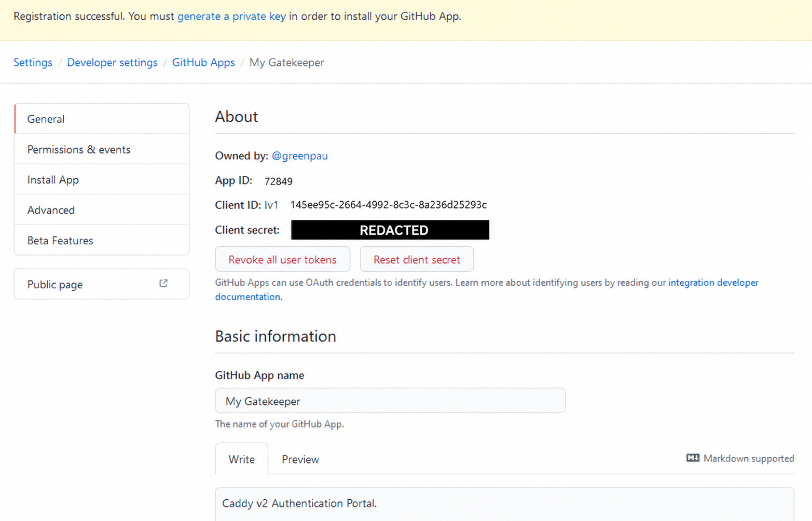Click the Markdown supported label

click(x=749, y=458)
